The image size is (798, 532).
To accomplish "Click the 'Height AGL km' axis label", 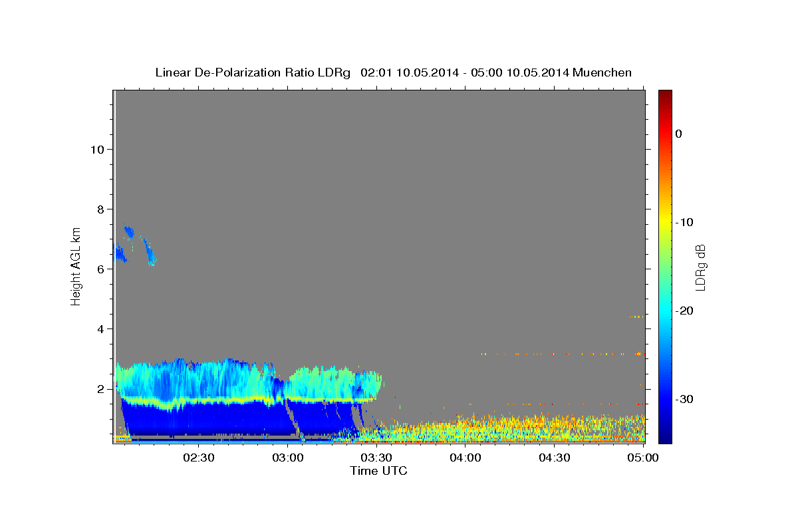I will point(76,265).
